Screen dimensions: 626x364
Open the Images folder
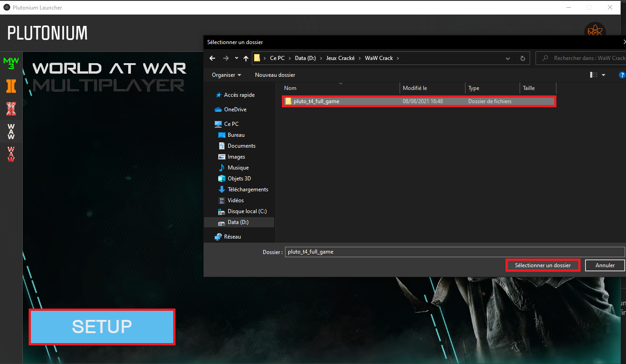point(236,157)
